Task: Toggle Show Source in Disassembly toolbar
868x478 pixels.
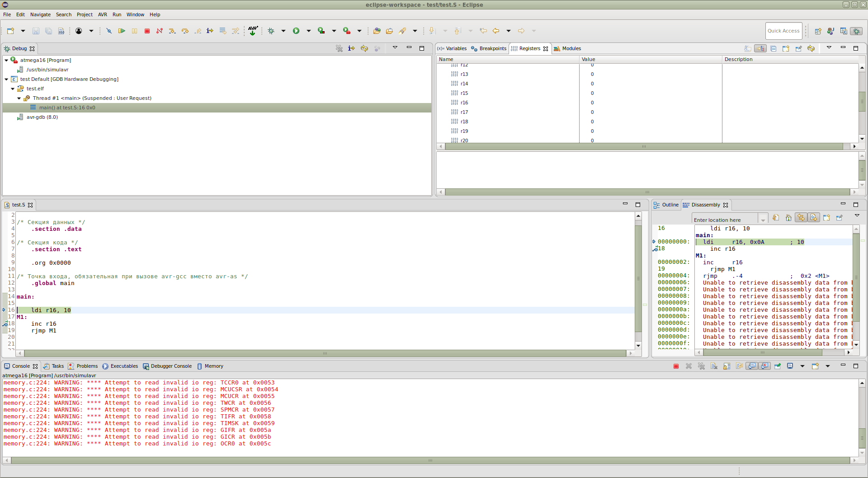Action: pyautogui.click(x=814, y=218)
